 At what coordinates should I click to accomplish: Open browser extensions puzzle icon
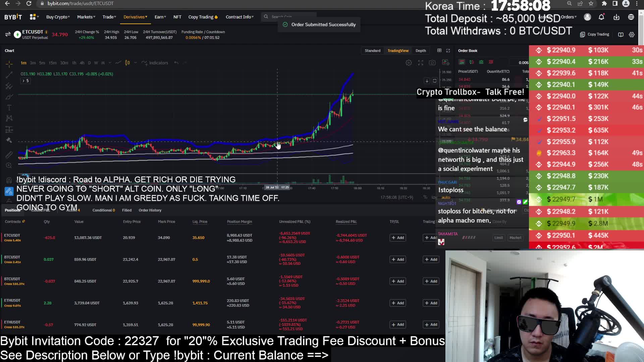604,3
